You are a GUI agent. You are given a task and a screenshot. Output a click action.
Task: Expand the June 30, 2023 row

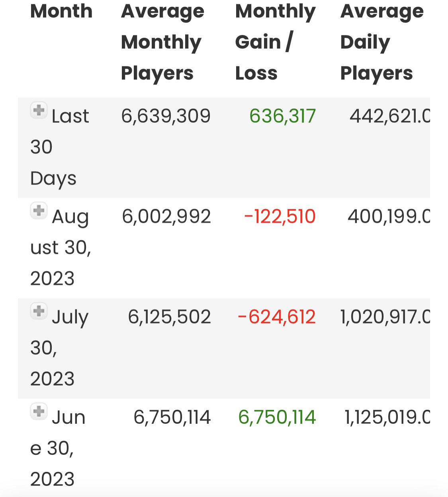click(x=39, y=411)
